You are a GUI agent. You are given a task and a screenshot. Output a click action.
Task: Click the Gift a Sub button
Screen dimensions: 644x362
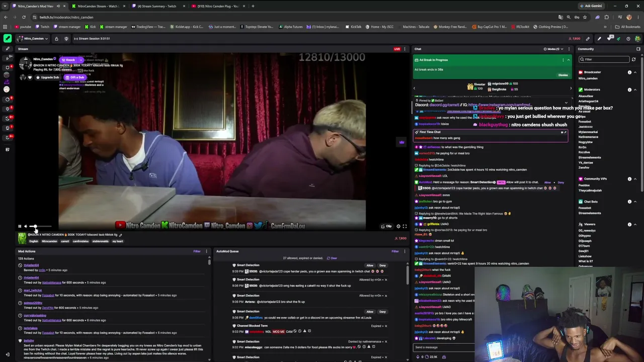tap(75, 77)
